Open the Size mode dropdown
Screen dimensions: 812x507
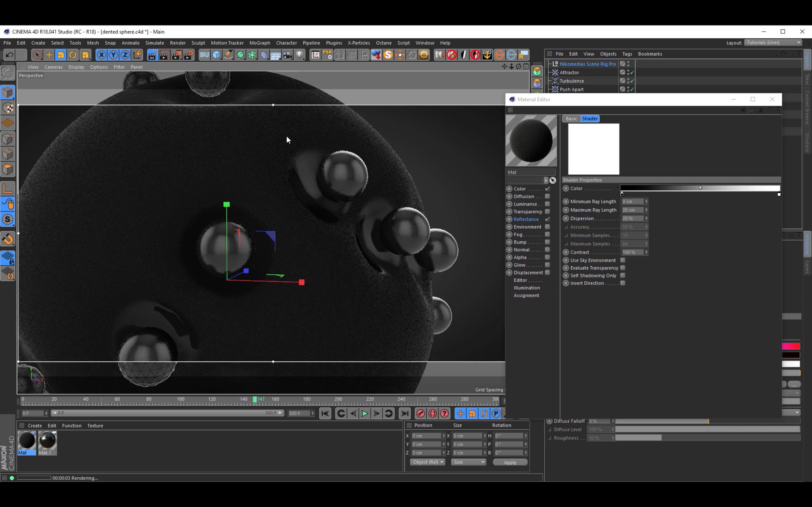tap(469, 462)
